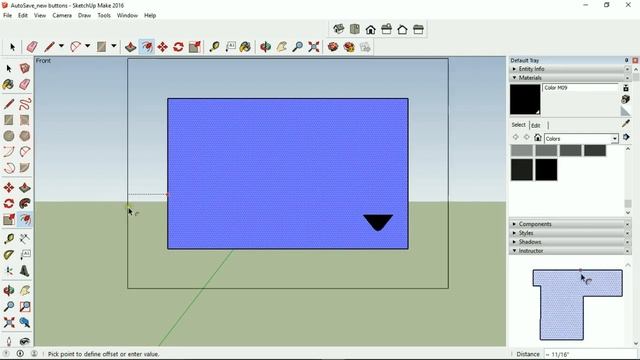Viewport: 640px width, 360px height.
Task: Pick the Line pencil tool in the top toolbar
Action: pos(49,47)
